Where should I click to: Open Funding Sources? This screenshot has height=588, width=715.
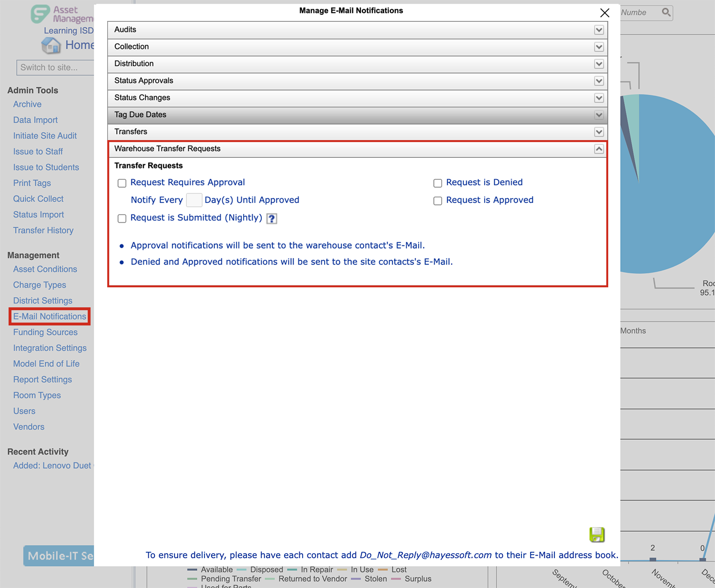pyautogui.click(x=45, y=332)
